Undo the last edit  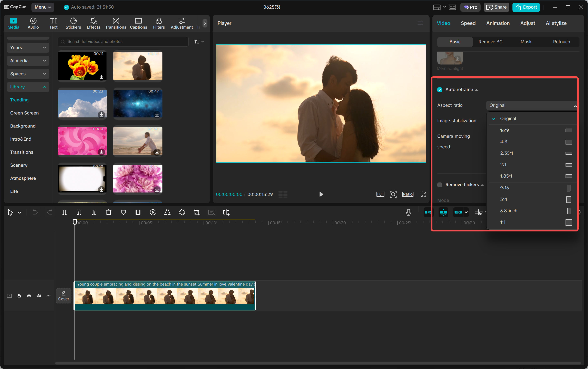click(x=35, y=212)
